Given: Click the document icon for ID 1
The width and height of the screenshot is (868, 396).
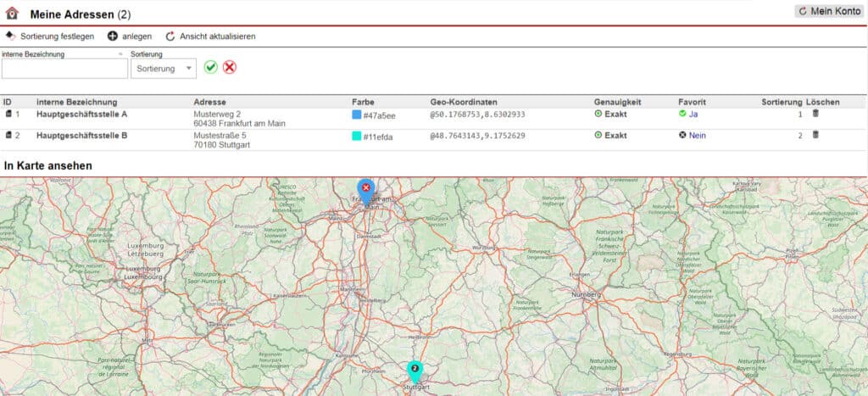Looking at the screenshot, I should 8,114.
